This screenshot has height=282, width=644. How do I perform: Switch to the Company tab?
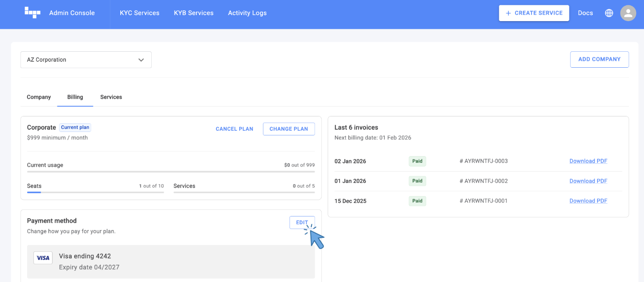click(39, 97)
